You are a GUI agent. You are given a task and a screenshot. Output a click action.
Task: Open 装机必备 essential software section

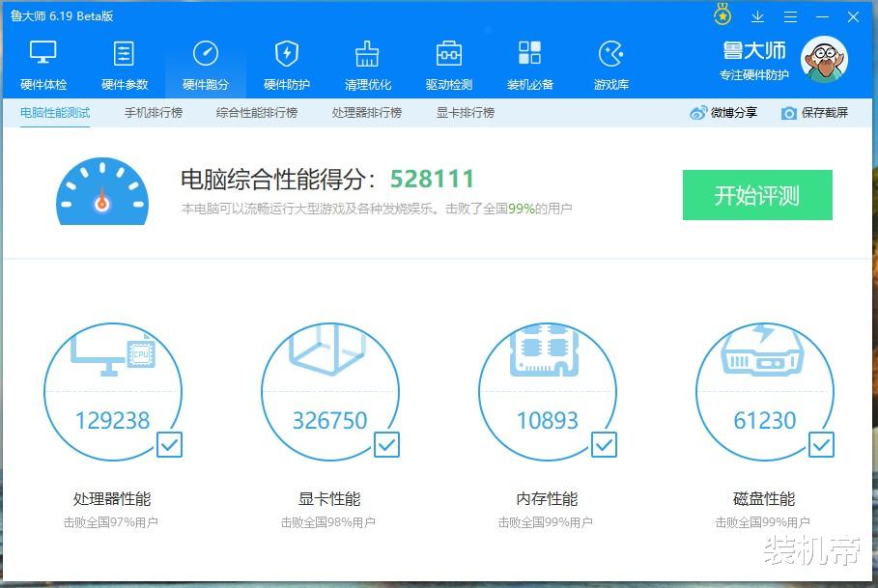(529, 66)
